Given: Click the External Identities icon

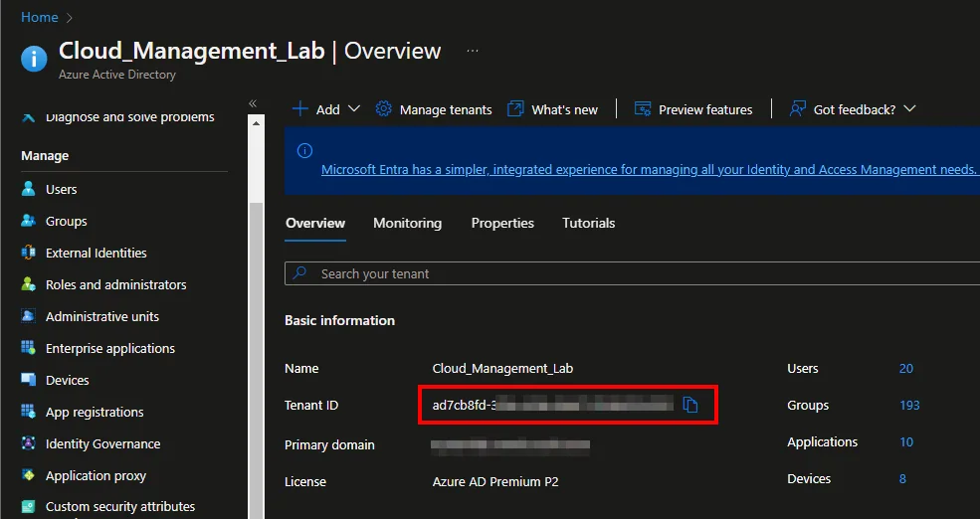Looking at the screenshot, I should point(28,253).
